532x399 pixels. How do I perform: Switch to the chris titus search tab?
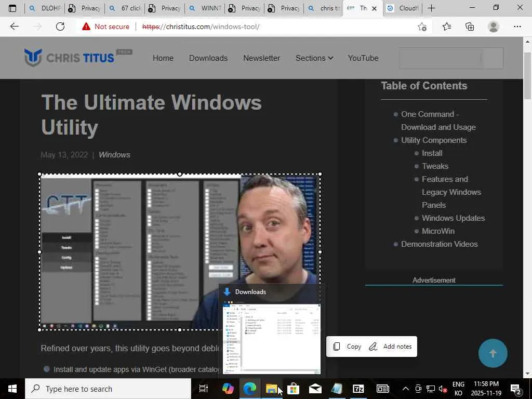tap(324, 8)
